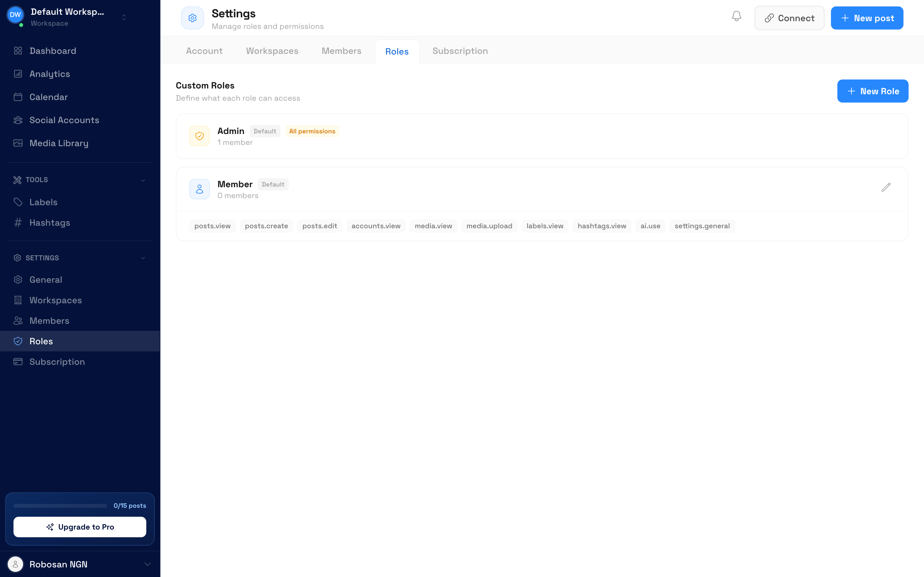Select the Analytics icon in the sidebar

click(x=18, y=74)
